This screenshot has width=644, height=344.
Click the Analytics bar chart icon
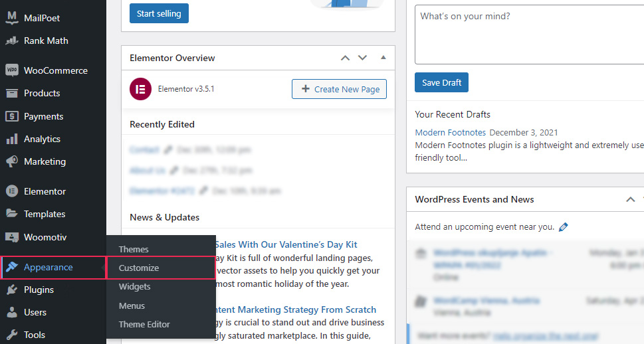[11, 139]
